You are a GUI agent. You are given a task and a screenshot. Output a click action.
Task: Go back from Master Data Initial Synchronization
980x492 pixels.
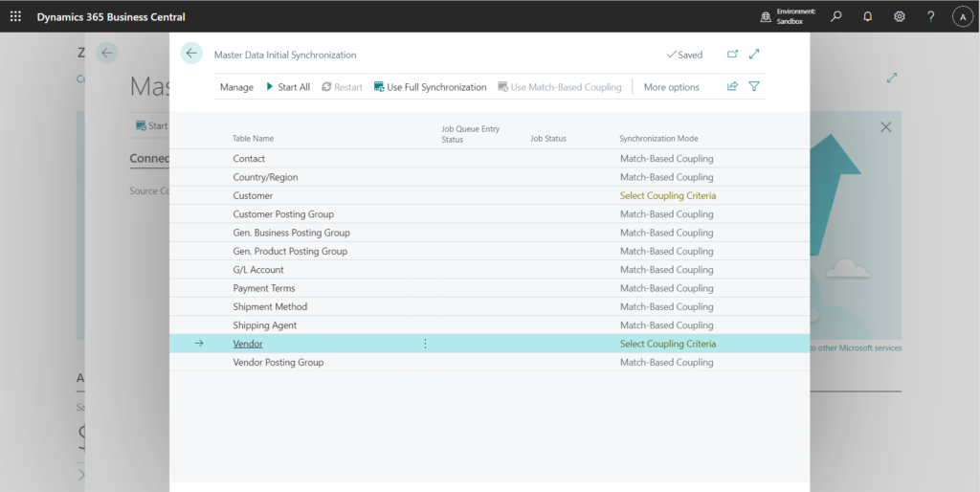pos(191,54)
